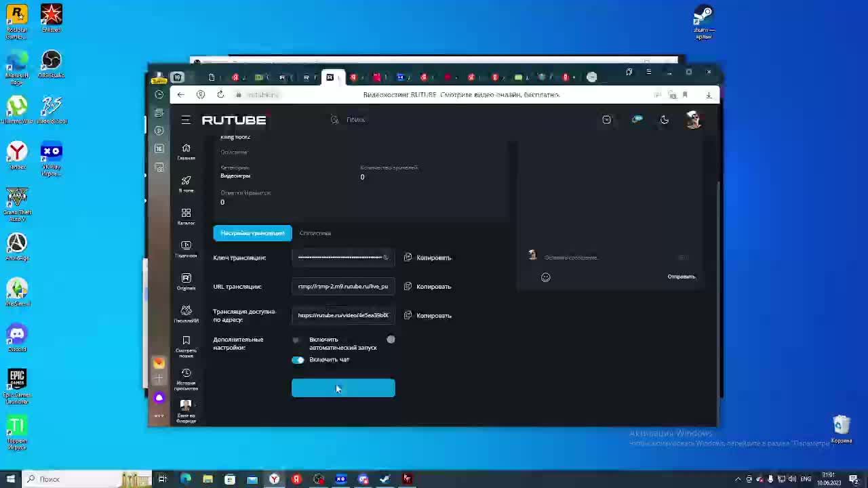The width and height of the screenshot is (868, 488).
Task: Click the info icon beside automatic launch
Action: (391, 340)
